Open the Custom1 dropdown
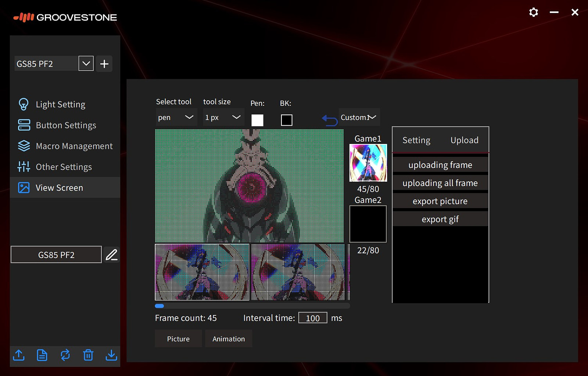The width and height of the screenshot is (588, 376). [x=359, y=117]
